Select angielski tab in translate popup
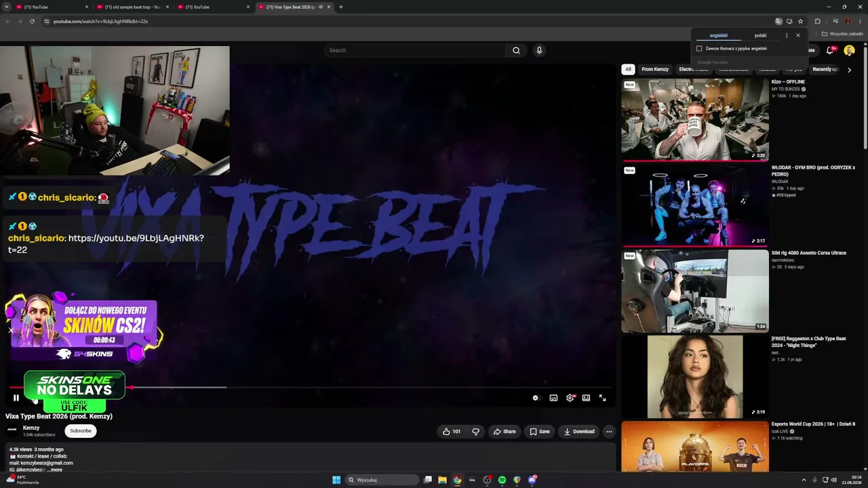The image size is (868, 488). [x=718, y=35]
